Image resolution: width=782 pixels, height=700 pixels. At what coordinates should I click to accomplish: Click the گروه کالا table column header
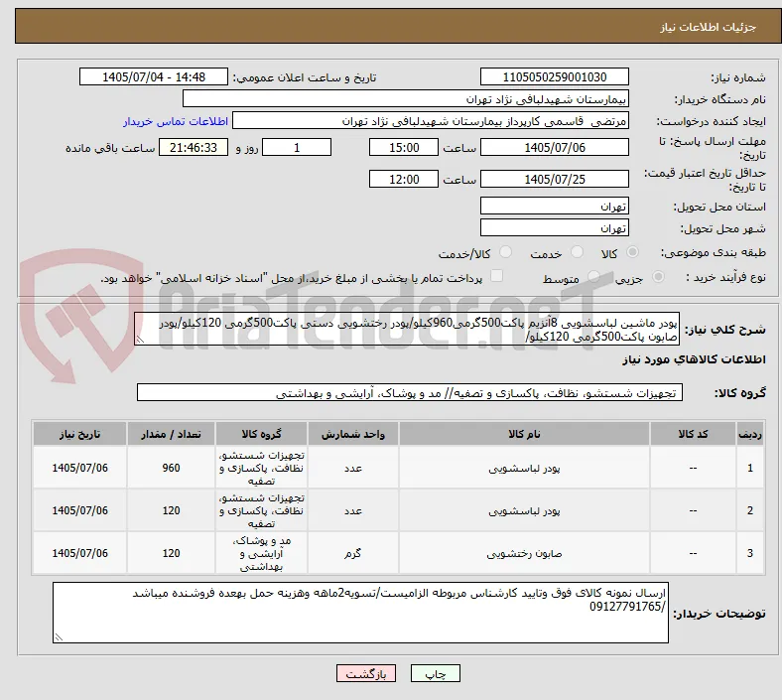[261, 434]
